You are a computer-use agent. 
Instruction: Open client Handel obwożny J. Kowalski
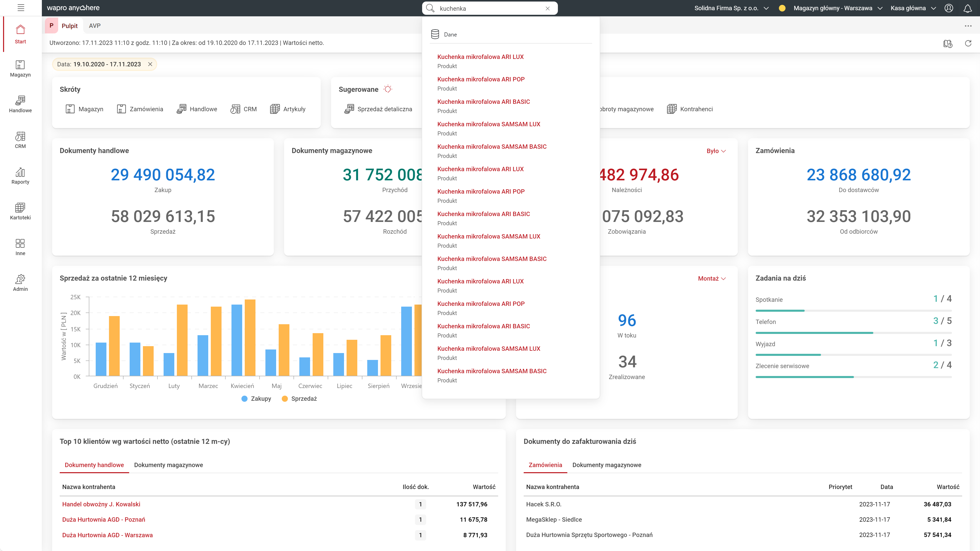(x=101, y=504)
